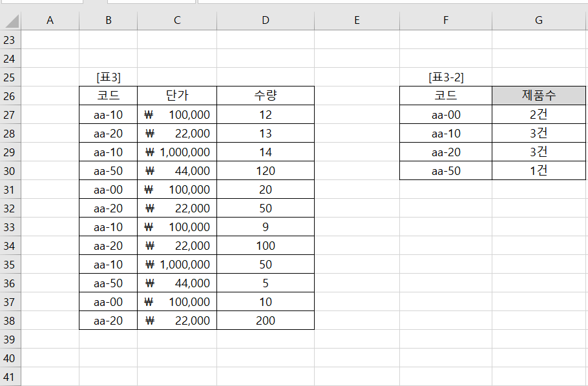Select price ₩100,000 in row 27
Viewport: 588px width, 386px height.
(177, 115)
